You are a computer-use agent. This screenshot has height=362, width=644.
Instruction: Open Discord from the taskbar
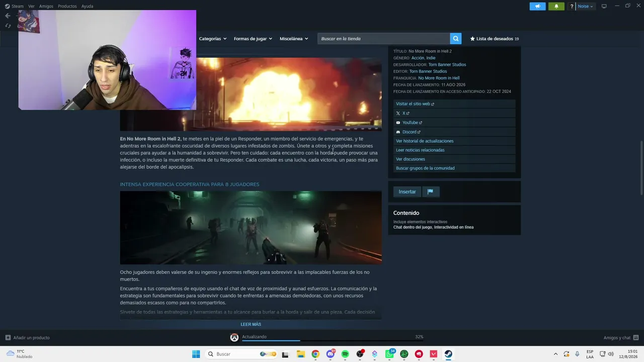(331, 354)
